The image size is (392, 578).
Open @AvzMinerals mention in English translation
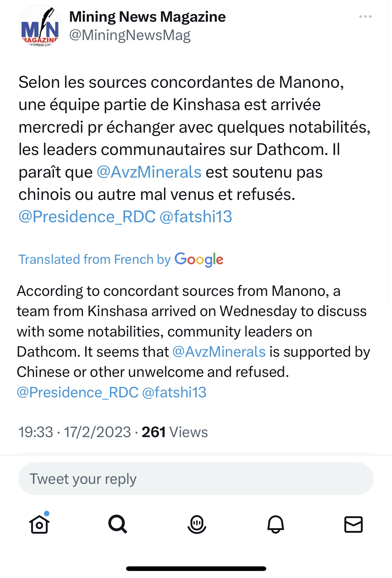219,352
